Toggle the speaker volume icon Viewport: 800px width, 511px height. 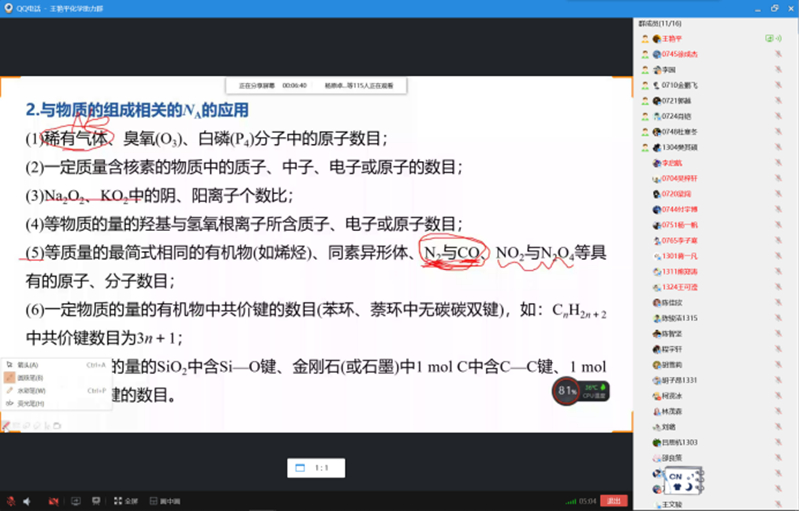point(27,500)
